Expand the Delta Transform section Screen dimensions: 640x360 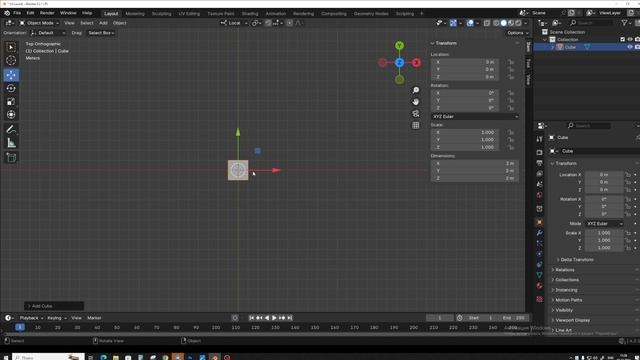575,260
